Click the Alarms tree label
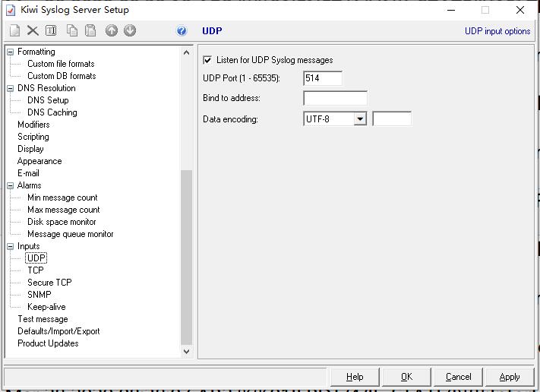Viewport: 540px width, 392px height. pyautogui.click(x=30, y=185)
